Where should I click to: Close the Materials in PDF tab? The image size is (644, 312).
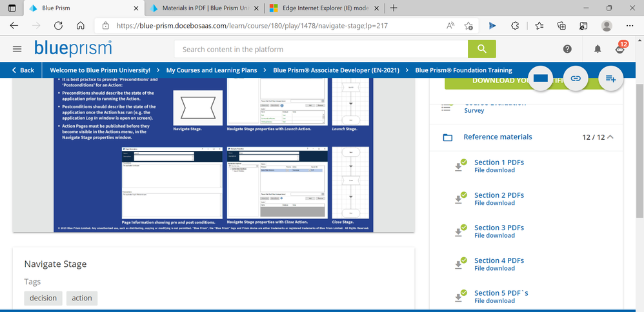[x=256, y=8]
